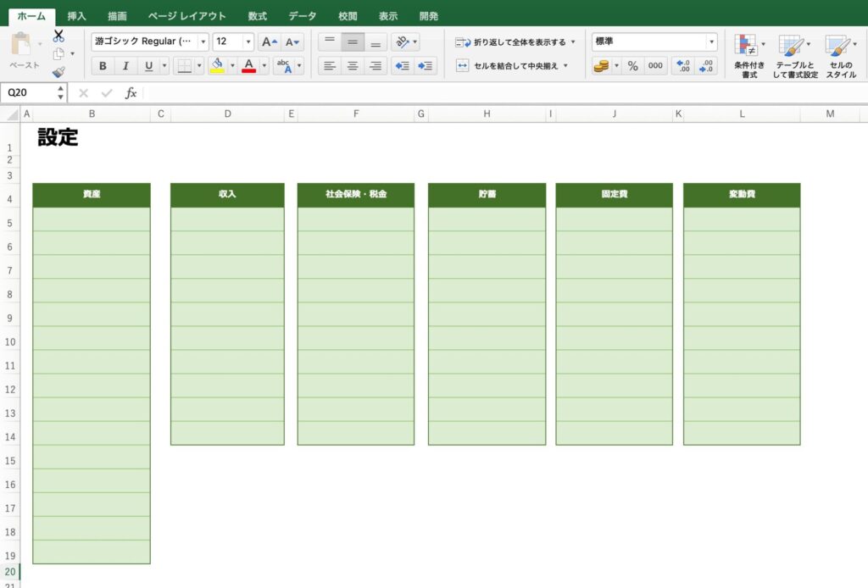868x588 pixels.
Task: Open 条件付き書式 conditional formatting
Action: [x=748, y=56]
